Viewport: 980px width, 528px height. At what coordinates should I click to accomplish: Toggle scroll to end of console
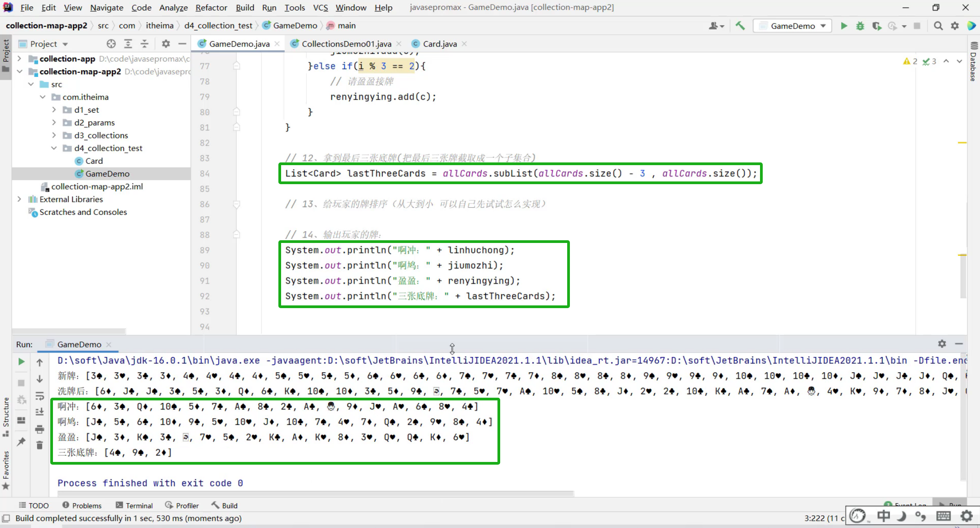point(40,412)
